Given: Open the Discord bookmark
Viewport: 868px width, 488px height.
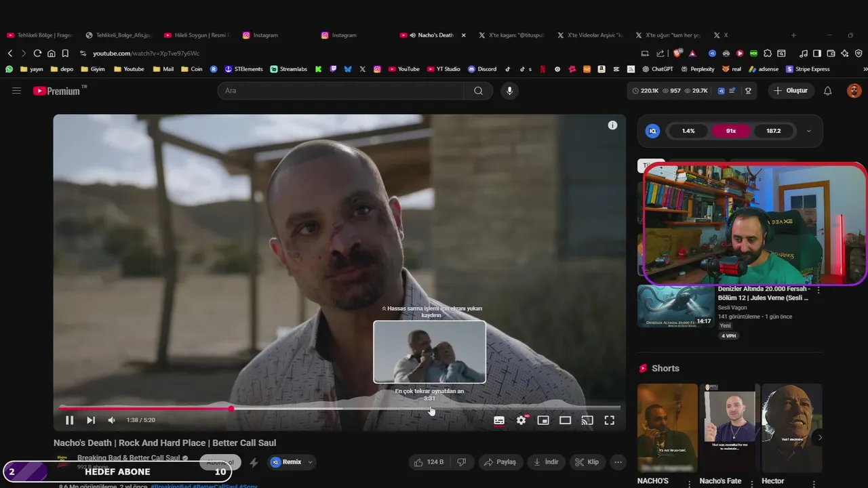Looking at the screenshot, I should (482, 69).
